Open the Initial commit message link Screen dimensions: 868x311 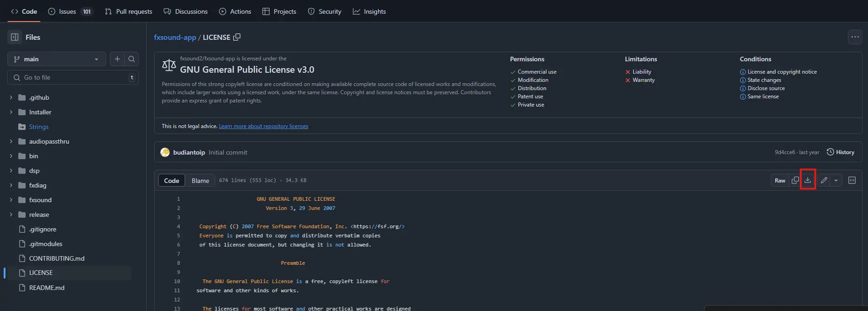click(x=228, y=152)
